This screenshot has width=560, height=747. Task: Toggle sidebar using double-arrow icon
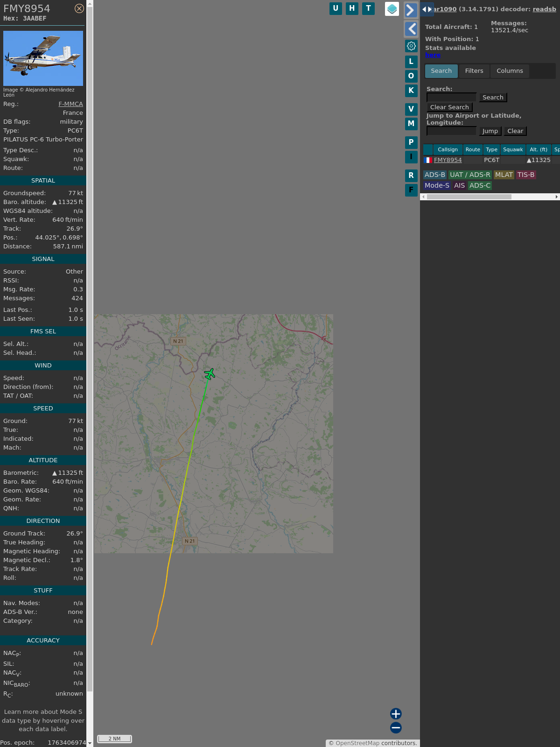427,9
